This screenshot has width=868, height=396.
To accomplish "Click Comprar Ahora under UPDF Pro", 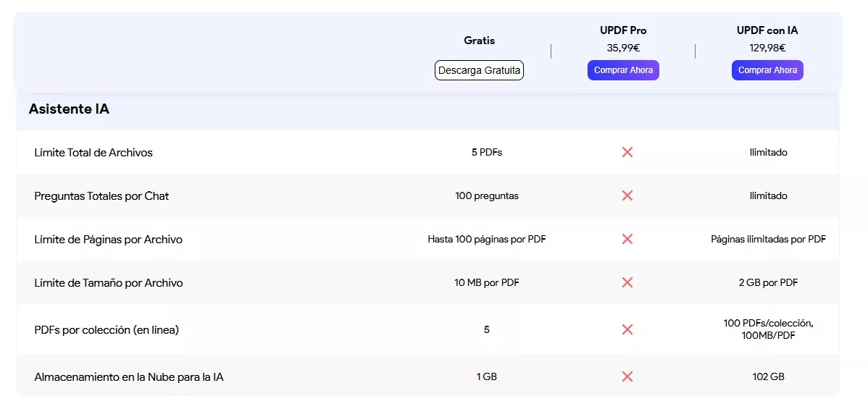I will pyautogui.click(x=623, y=70).
